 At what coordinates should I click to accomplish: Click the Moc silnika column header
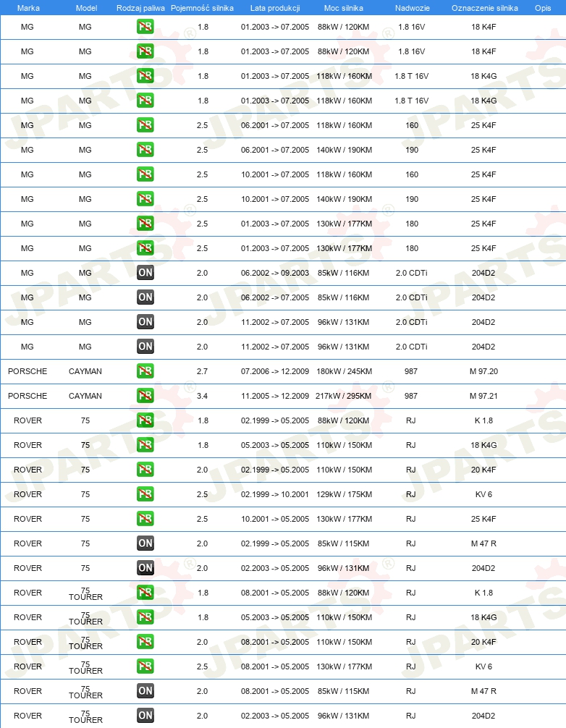[x=344, y=8]
